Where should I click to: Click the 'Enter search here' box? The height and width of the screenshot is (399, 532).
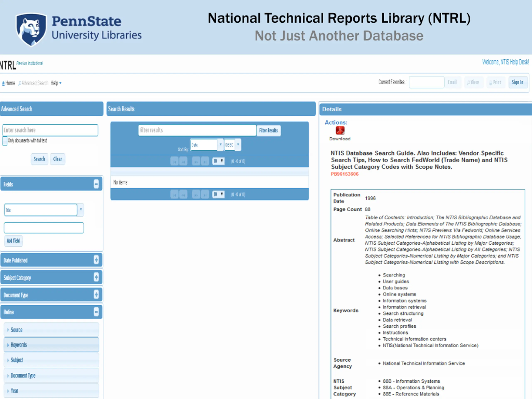50,130
